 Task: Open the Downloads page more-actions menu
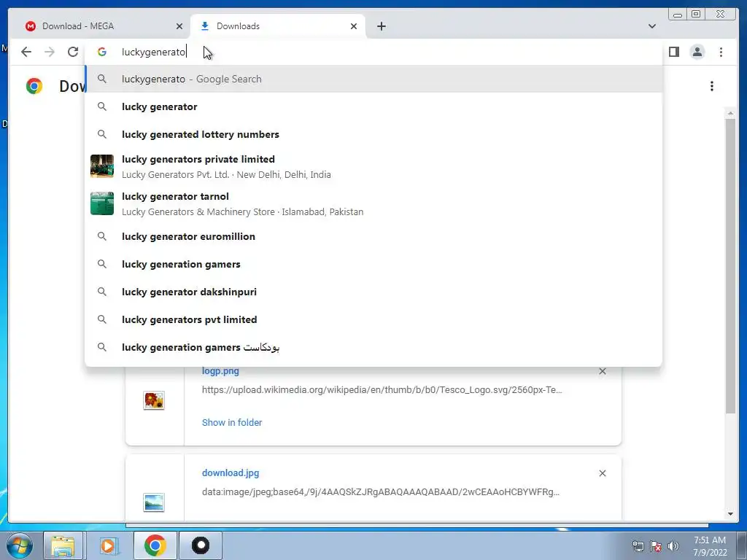coord(712,86)
